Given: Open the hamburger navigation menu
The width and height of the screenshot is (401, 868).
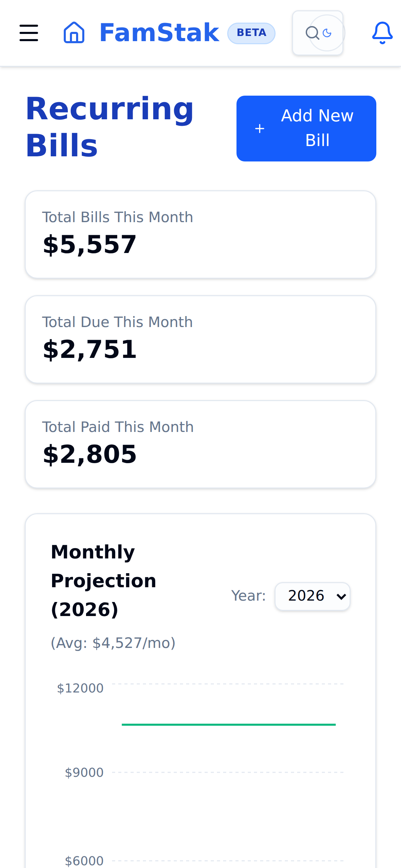Looking at the screenshot, I should [x=29, y=33].
